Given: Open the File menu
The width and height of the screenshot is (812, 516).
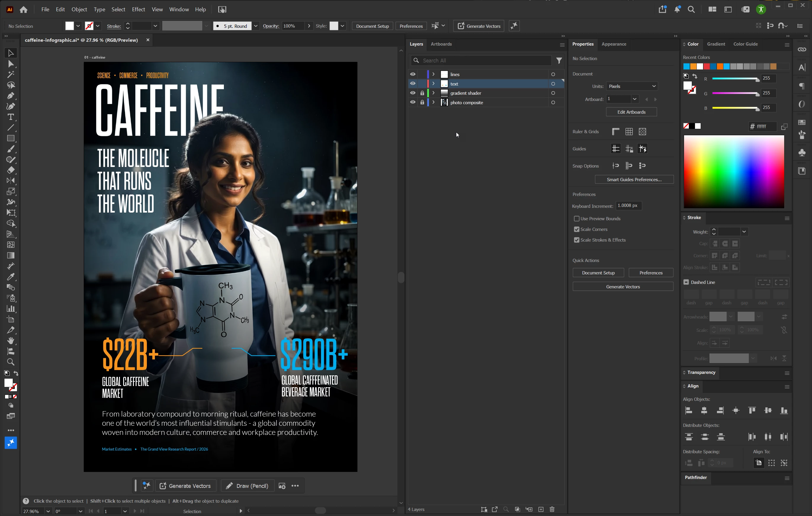Looking at the screenshot, I should coord(45,9).
